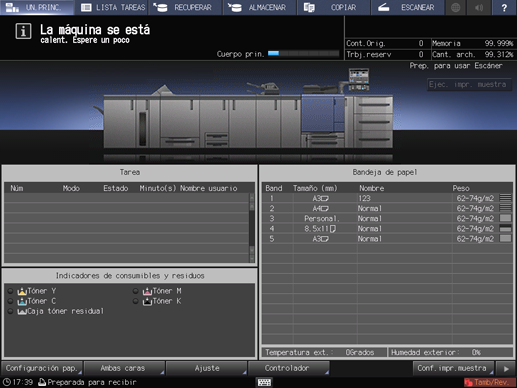Open the ALMACENAR tab

260,7
